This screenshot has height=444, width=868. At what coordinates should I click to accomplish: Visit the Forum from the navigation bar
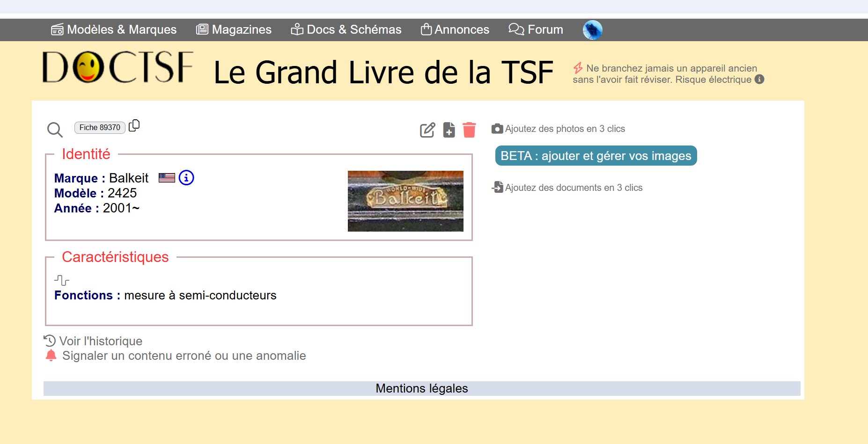pos(536,29)
